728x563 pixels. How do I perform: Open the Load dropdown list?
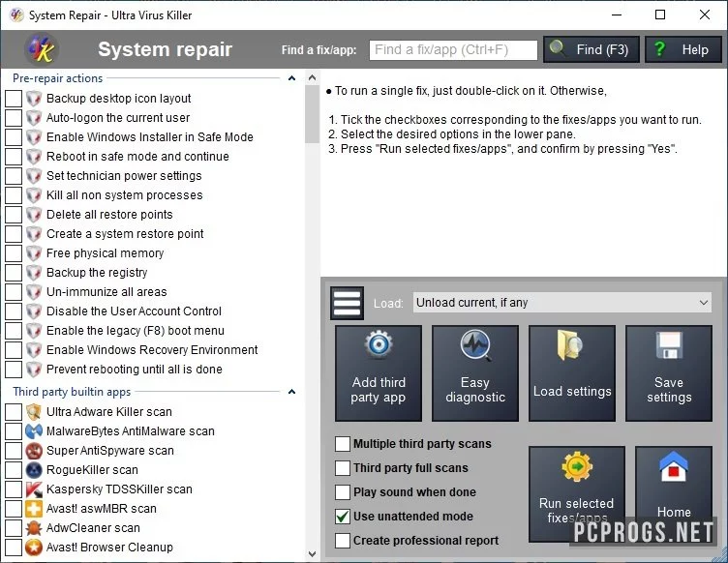click(562, 303)
